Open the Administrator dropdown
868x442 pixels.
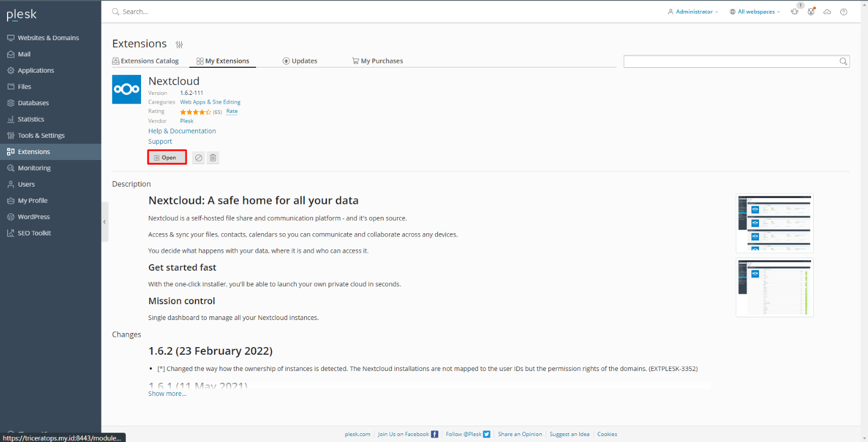coord(693,11)
